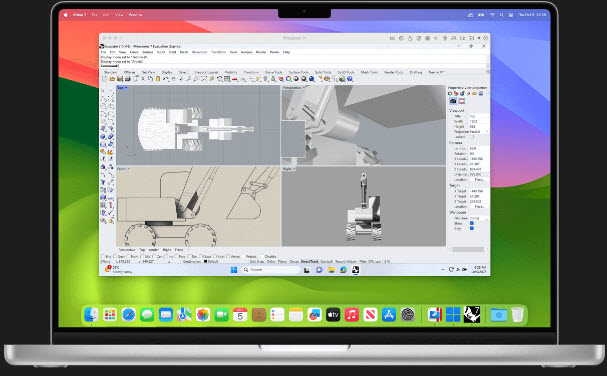Open Safari from the macOS dock

[129, 315]
